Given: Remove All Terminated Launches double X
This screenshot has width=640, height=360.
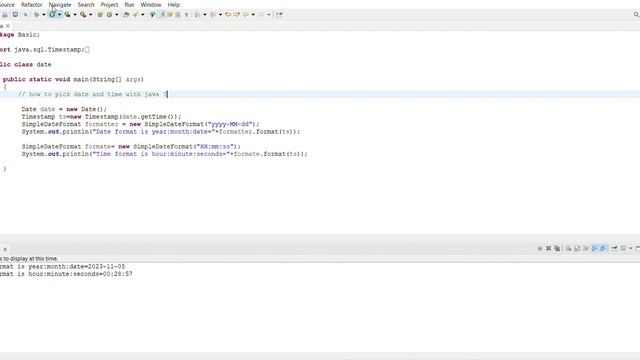Looking at the screenshot, I should tap(557, 248).
